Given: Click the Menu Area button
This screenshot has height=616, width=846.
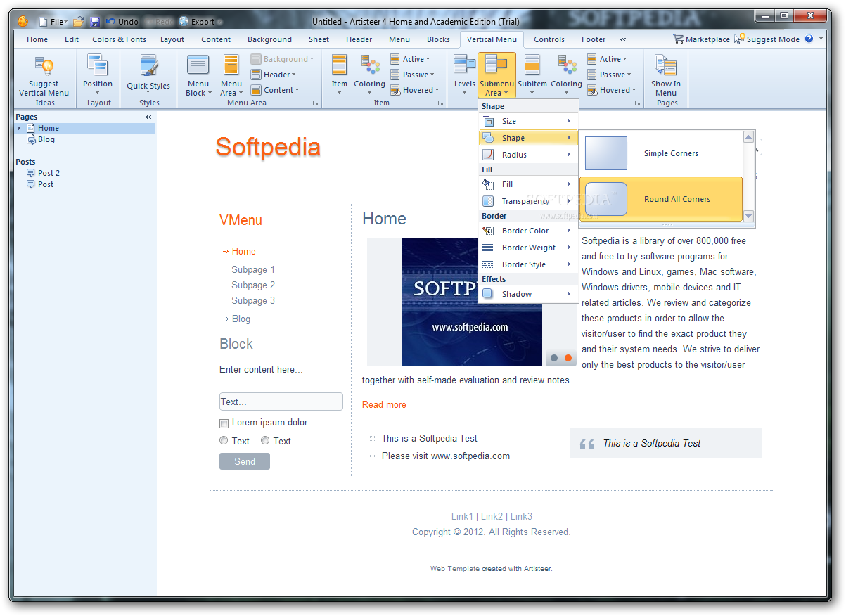Looking at the screenshot, I should pos(231,75).
